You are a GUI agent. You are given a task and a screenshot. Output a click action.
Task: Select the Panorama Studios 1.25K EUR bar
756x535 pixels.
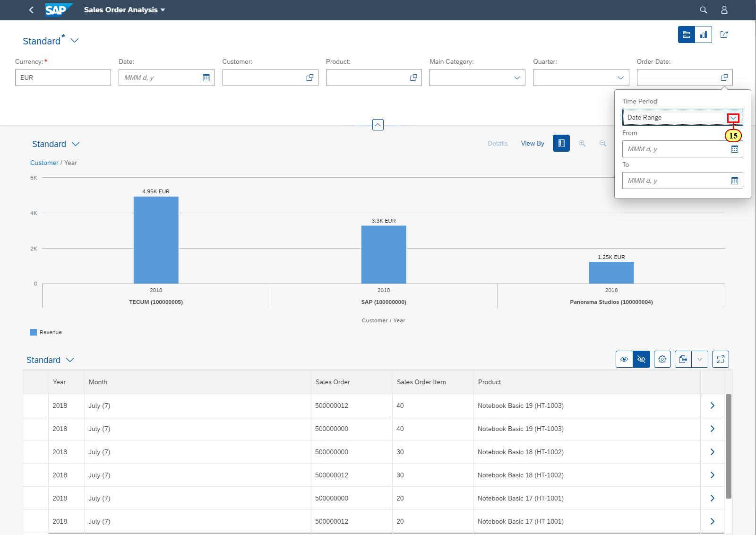611,273
